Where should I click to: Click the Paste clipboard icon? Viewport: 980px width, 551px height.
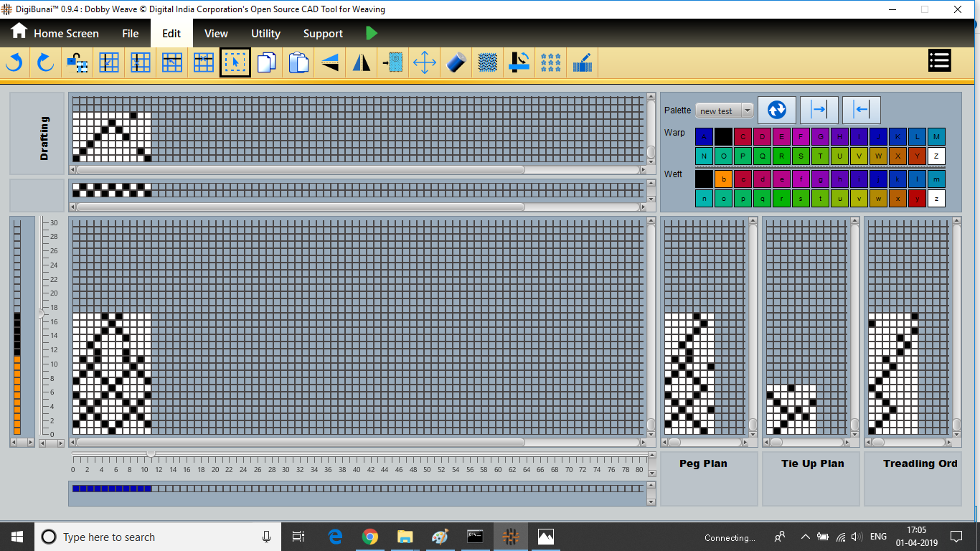298,63
